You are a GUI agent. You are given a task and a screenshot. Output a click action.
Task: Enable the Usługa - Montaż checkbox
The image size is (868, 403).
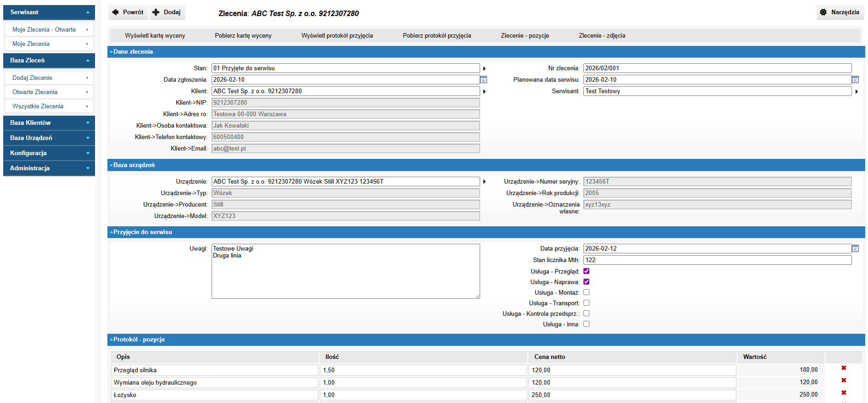[x=586, y=292]
